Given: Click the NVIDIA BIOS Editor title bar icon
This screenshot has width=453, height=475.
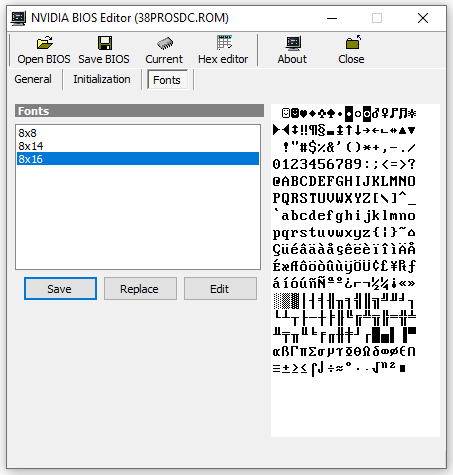Looking at the screenshot, I should pos(18,18).
